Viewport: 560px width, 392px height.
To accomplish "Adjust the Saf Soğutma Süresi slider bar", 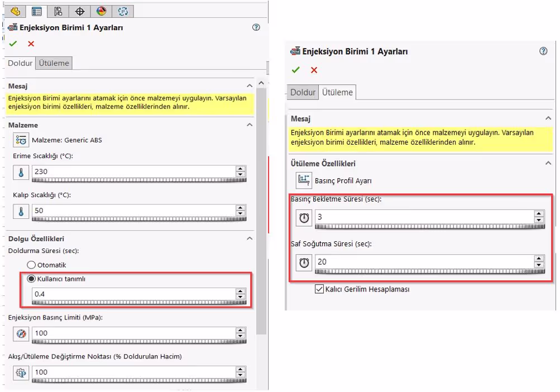I will point(430,271).
